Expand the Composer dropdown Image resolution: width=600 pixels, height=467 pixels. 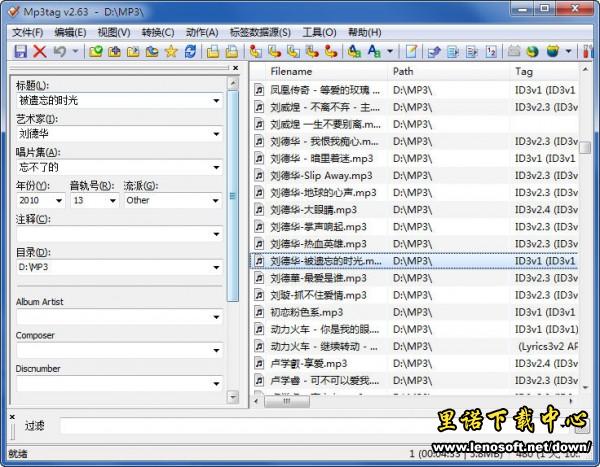tap(216, 350)
